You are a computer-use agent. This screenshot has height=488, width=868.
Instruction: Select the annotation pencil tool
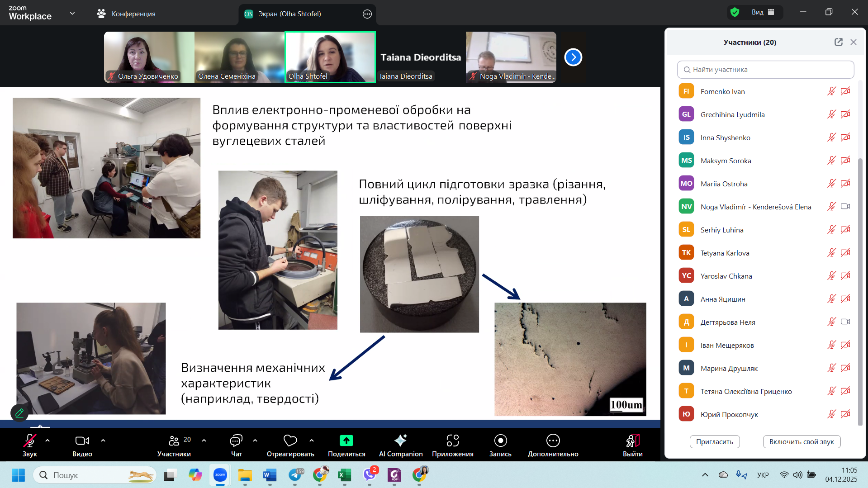point(19,412)
